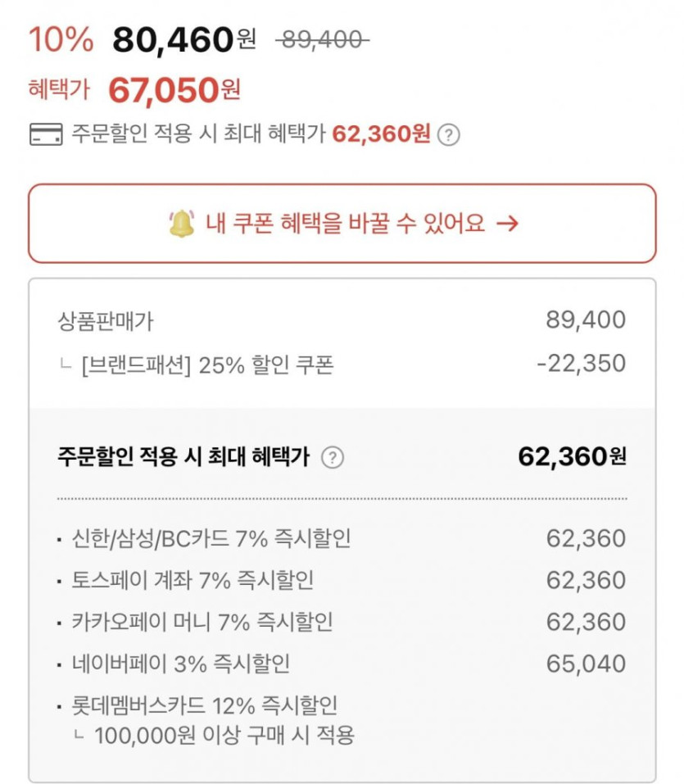
Task: Select the [브랜드패션] 25% 할인 쿠폰 line
Action: click(207, 364)
